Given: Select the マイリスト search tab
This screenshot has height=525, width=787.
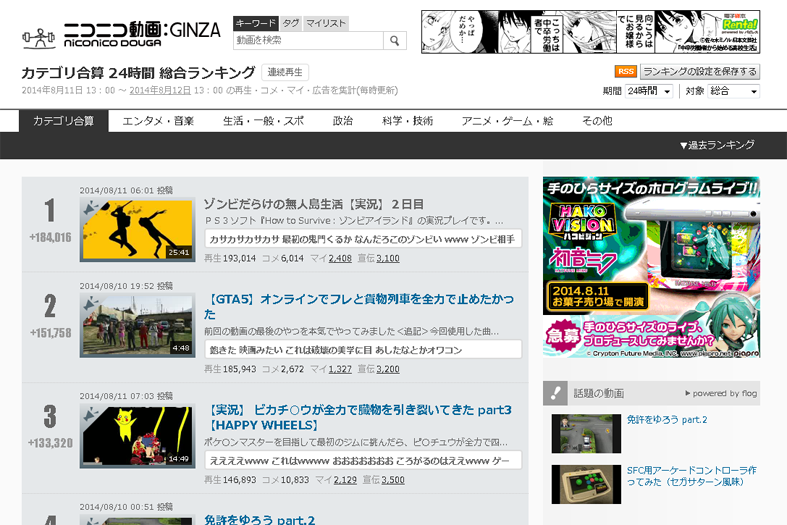Looking at the screenshot, I should (x=326, y=23).
